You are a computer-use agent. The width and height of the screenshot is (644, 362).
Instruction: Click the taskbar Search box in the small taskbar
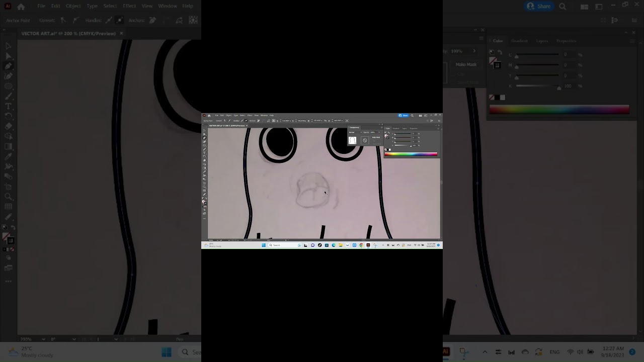click(x=285, y=245)
